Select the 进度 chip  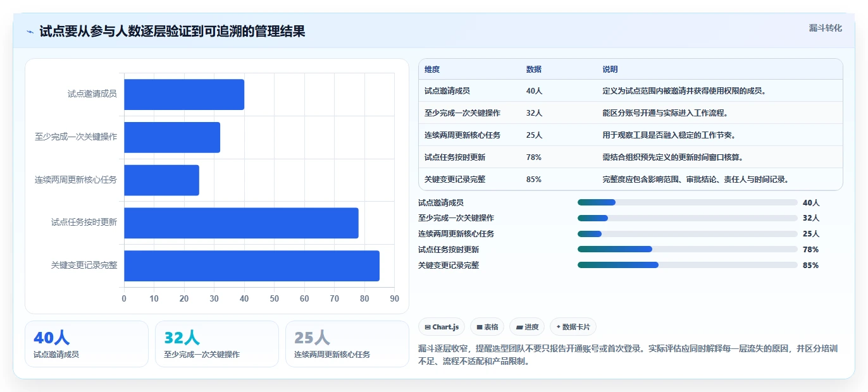click(527, 327)
